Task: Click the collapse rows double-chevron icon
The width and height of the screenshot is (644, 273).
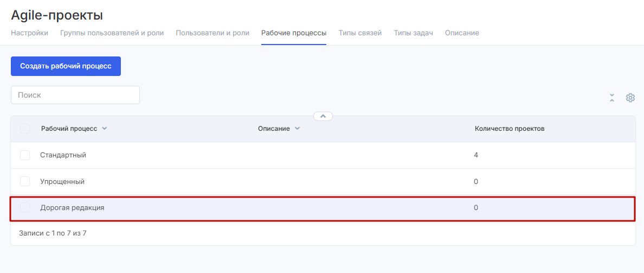Action: (x=612, y=98)
